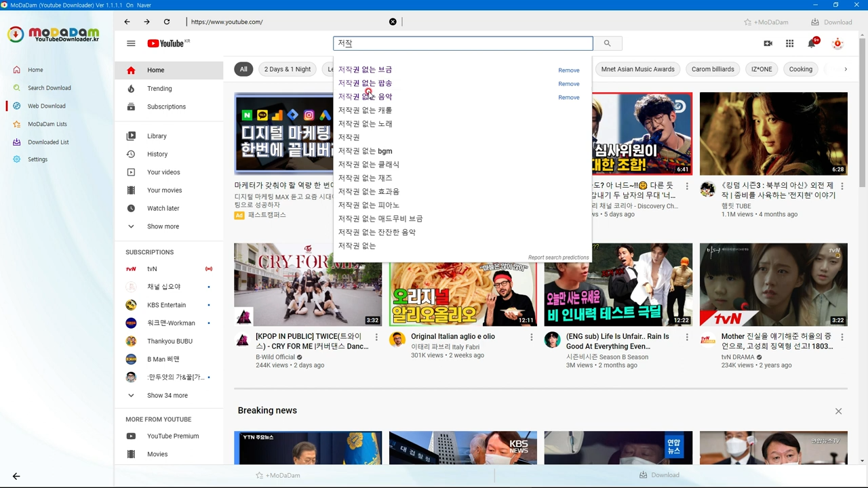Open the tvN Mother drama thumbnail
The height and width of the screenshot is (488, 868).
pyautogui.click(x=773, y=285)
